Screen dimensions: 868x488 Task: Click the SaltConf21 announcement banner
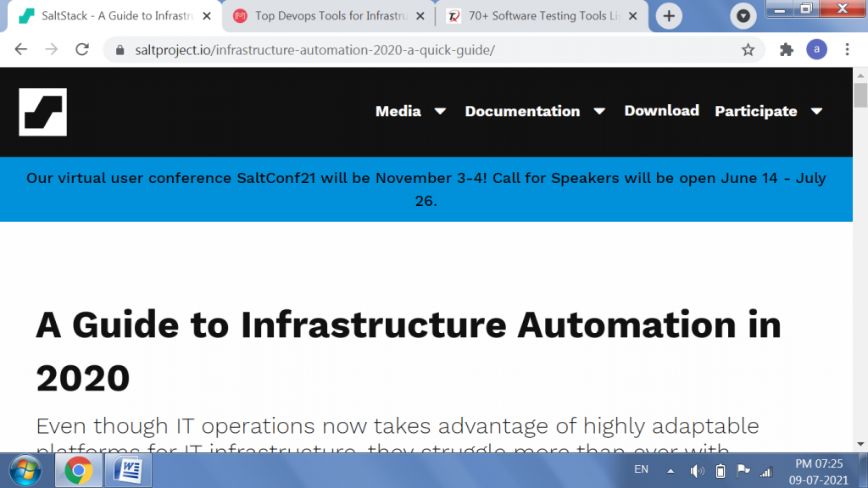(x=426, y=189)
